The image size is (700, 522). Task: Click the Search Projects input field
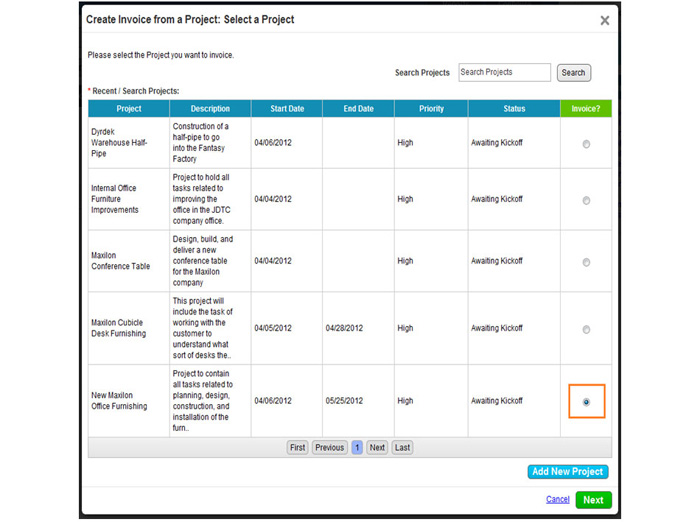click(504, 72)
